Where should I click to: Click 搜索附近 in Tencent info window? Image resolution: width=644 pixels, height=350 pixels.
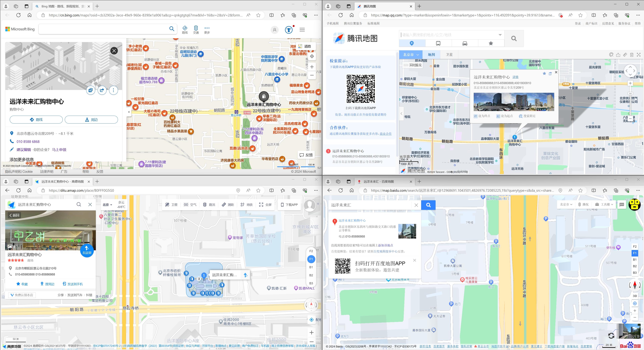click(527, 116)
